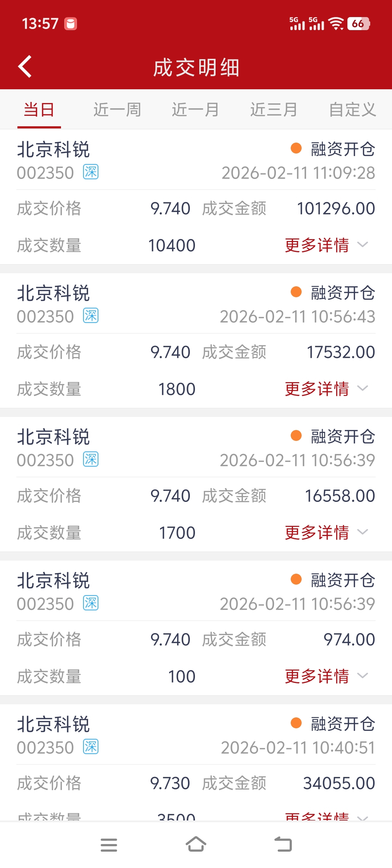This screenshot has height=868, width=392.
Task: Open the 自定义 date range tab
Action: (352, 110)
